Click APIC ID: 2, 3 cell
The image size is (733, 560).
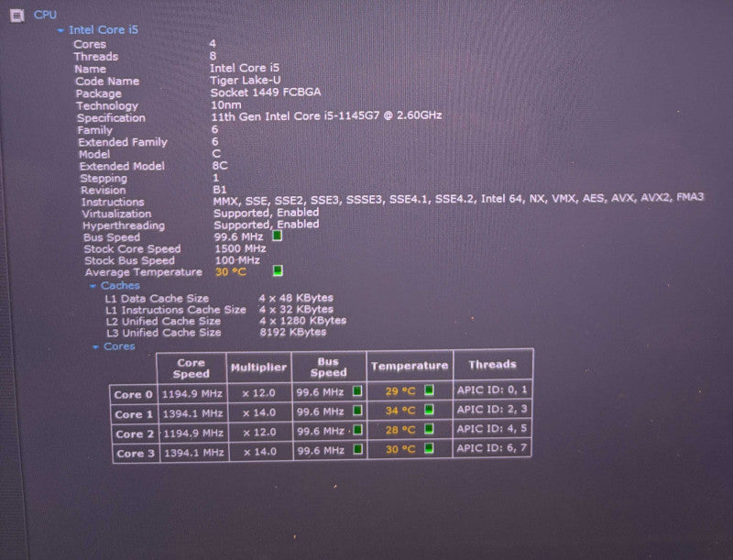492,410
